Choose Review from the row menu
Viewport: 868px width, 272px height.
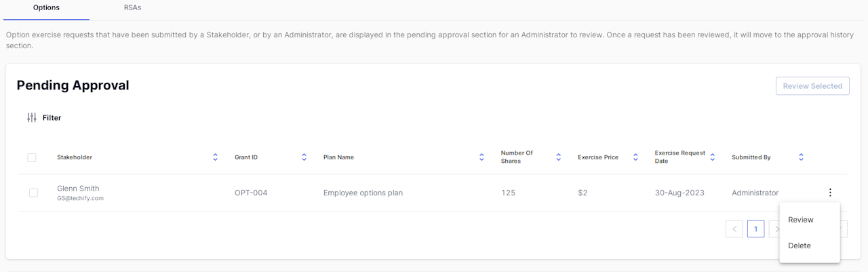(801, 220)
